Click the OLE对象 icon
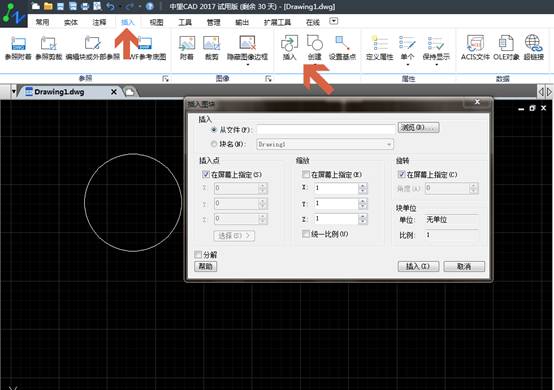 click(x=506, y=43)
